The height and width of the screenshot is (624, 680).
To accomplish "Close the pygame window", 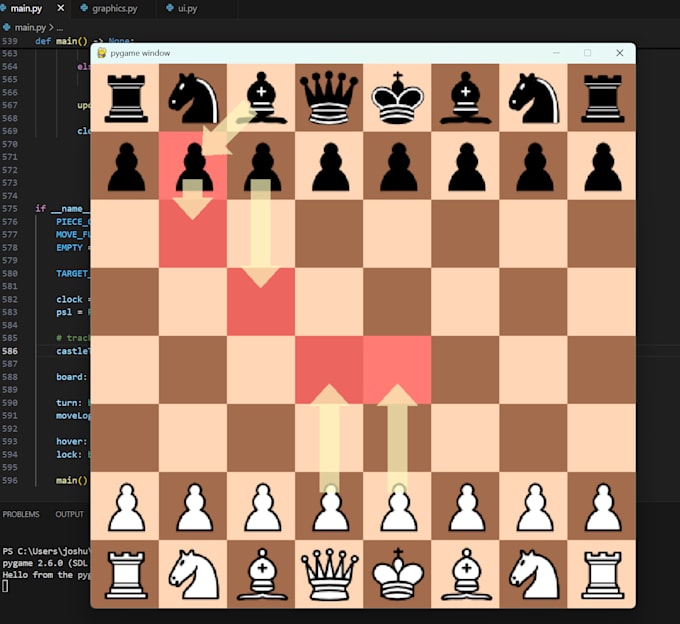I will point(620,53).
